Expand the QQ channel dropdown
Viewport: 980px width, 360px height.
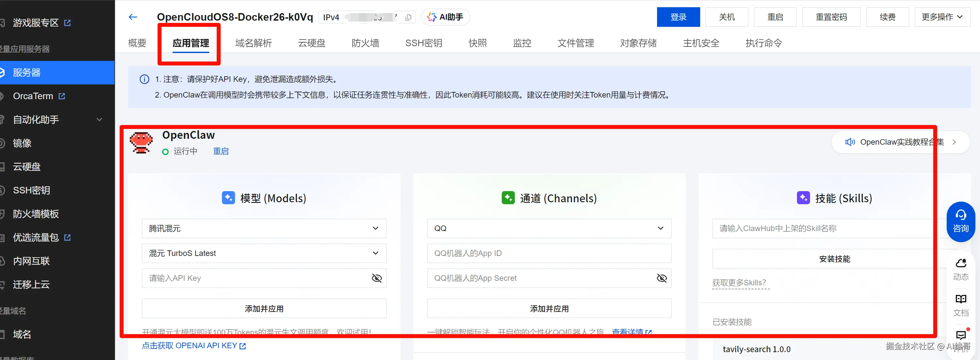coord(549,228)
